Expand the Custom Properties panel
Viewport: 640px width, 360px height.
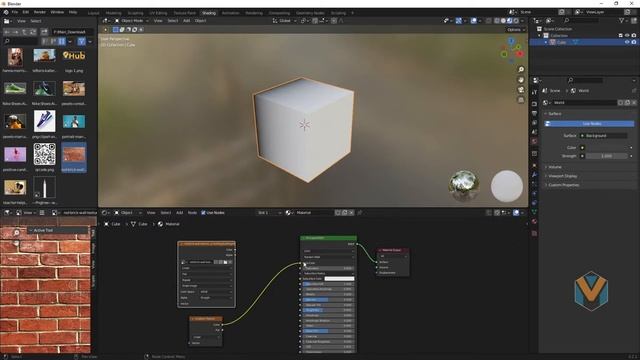[x=563, y=185]
